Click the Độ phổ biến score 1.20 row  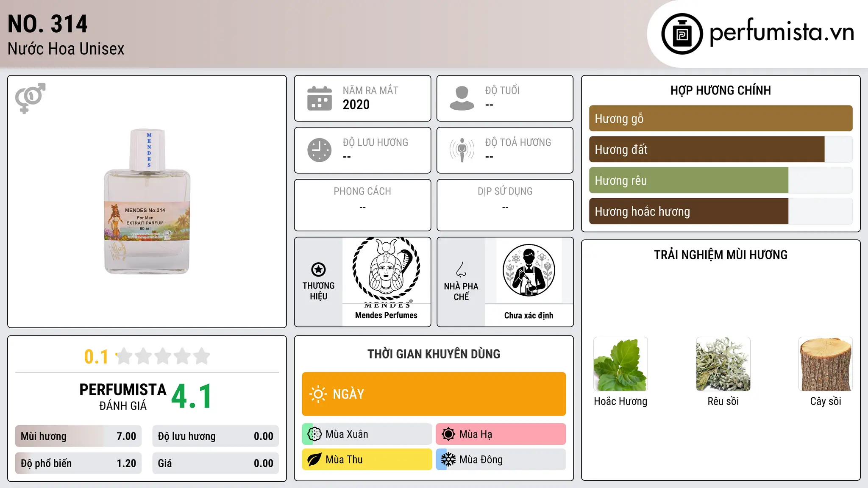78,463
